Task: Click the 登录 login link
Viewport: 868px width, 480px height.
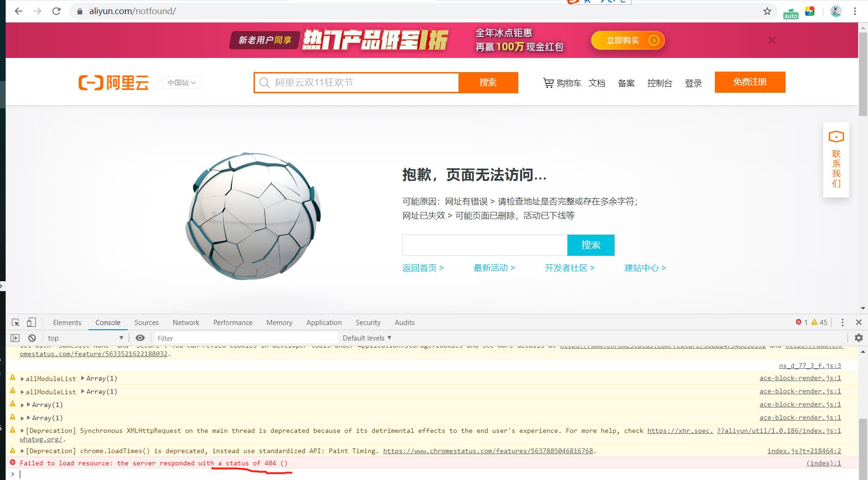Action: coord(693,83)
